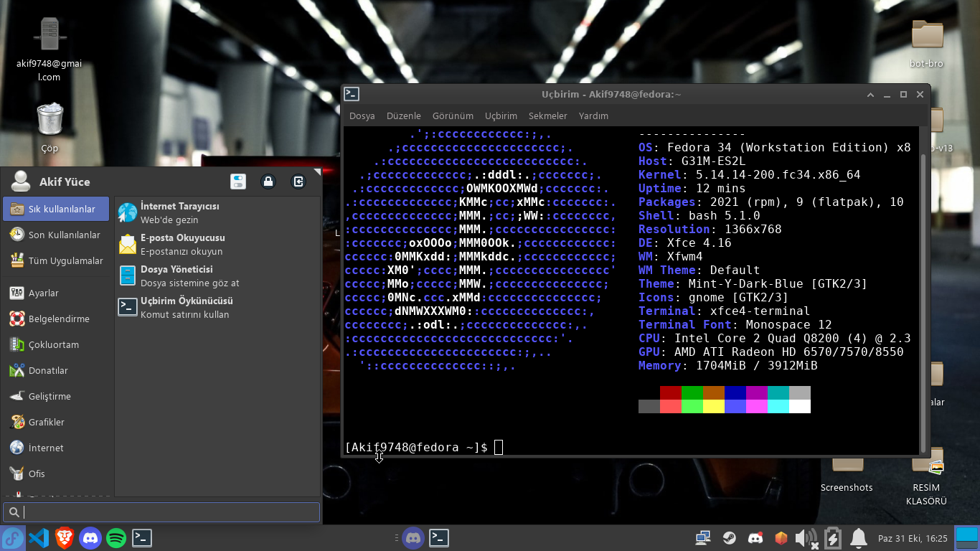Open the Donatılar category

pos(56,370)
